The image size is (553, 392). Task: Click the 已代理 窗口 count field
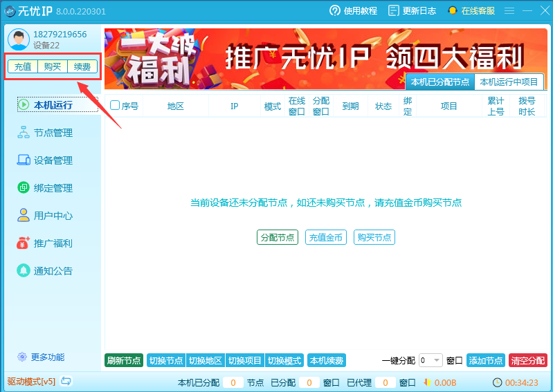coord(386,382)
